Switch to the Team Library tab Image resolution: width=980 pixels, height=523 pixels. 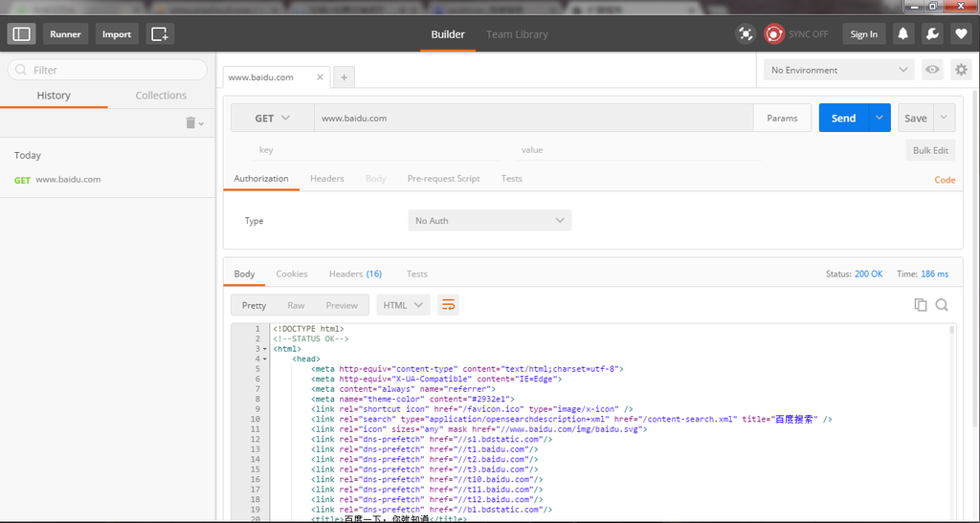(517, 34)
